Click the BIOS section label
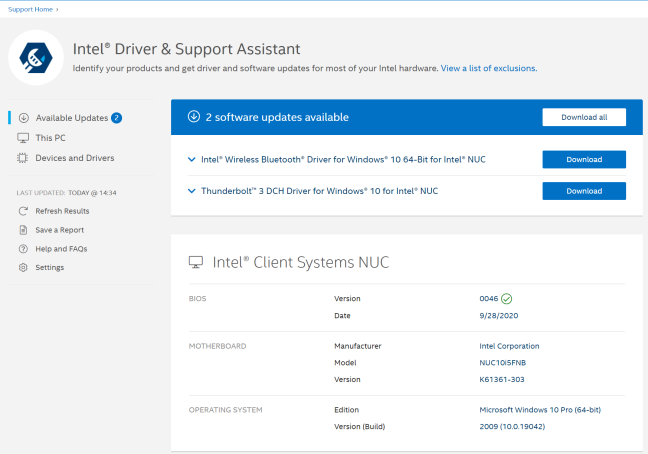Image resolution: width=648 pixels, height=454 pixels. (x=197, y=299)
